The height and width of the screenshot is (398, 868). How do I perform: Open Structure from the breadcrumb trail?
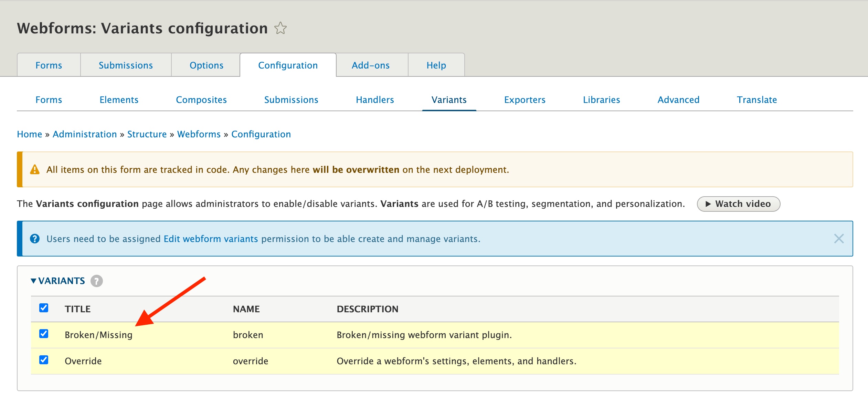tap(147, 134)
